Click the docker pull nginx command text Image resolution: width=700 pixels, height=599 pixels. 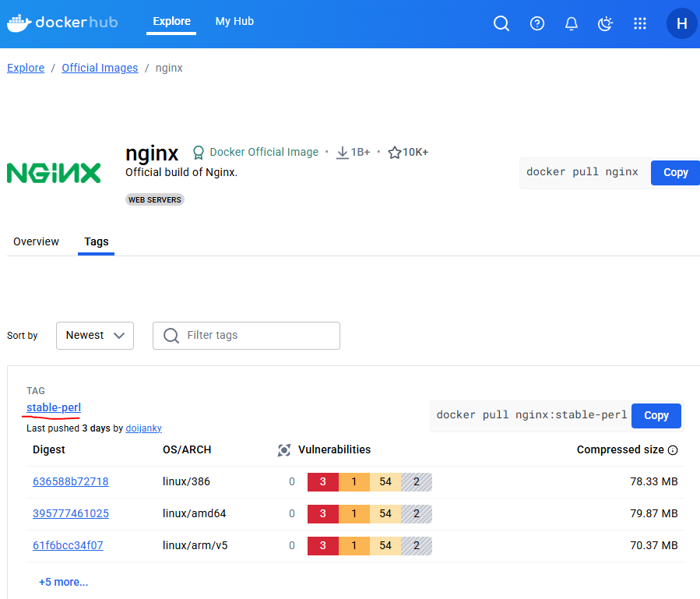tap(582, 172)
